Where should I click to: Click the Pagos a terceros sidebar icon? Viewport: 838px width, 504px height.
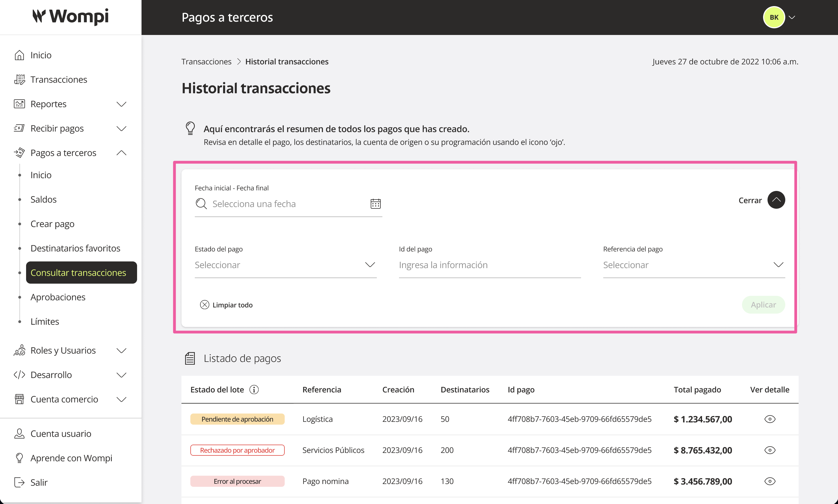19,153
